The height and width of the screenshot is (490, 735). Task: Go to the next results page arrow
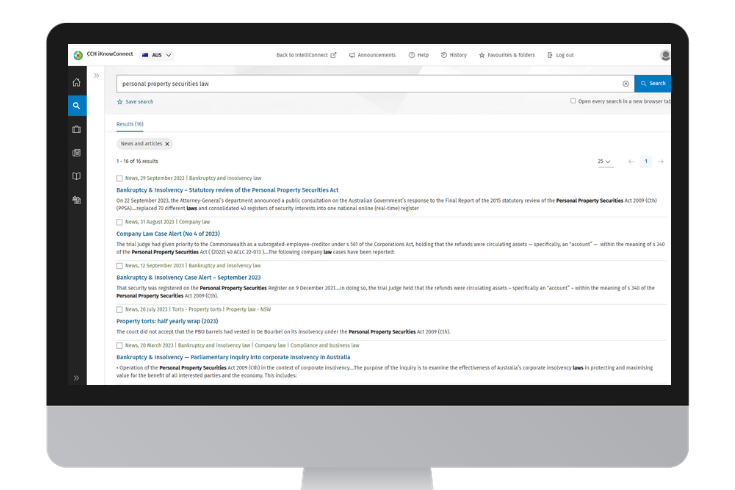click(661, 161)
